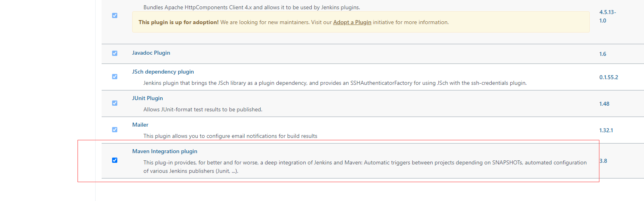Toggle checkbox for Apache HttpComponents Client plugin
The image size is (644, 201).
pos(114,16)
